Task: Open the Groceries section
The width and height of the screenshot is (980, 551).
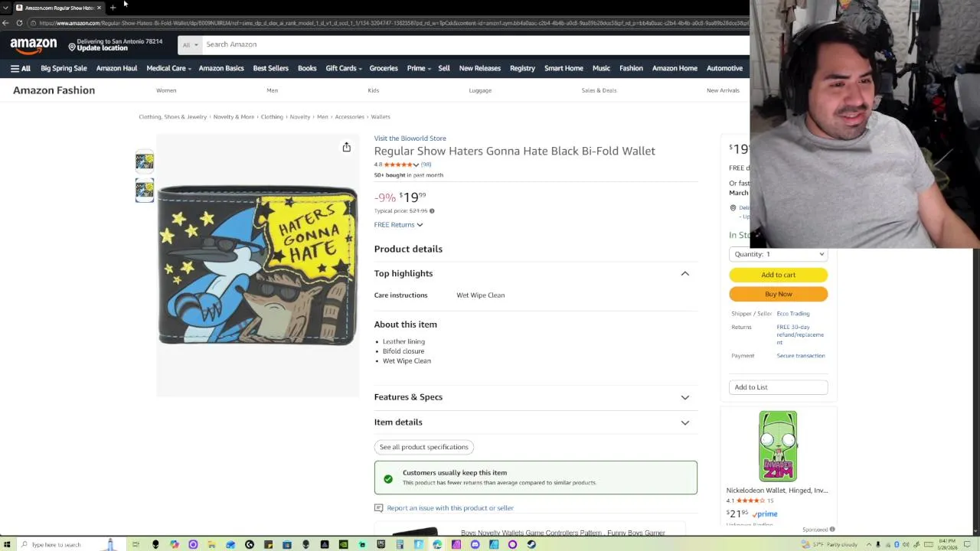Action: tap(384, 68)
